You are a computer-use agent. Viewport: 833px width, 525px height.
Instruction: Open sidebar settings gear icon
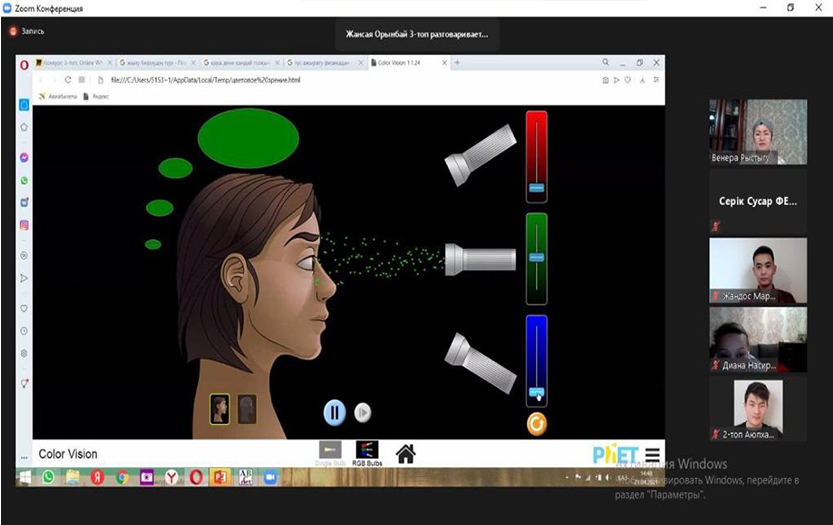pyautogui.click(x=24, y=353)
